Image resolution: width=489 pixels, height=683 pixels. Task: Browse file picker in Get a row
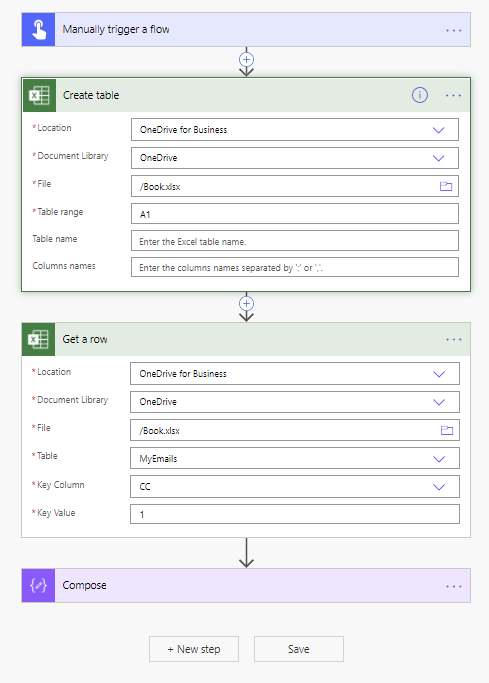tap(447, 430)
